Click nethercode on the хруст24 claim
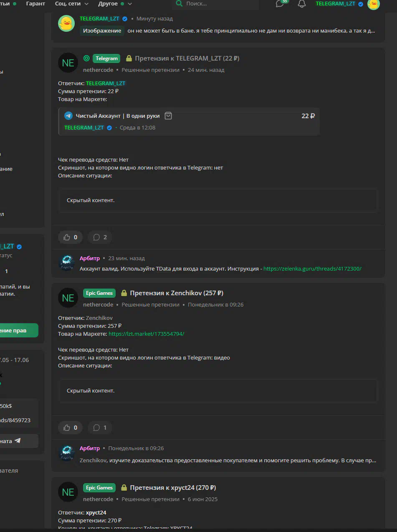Image resolution: width=397 pixels, height=532 pixels. point(98,499)
